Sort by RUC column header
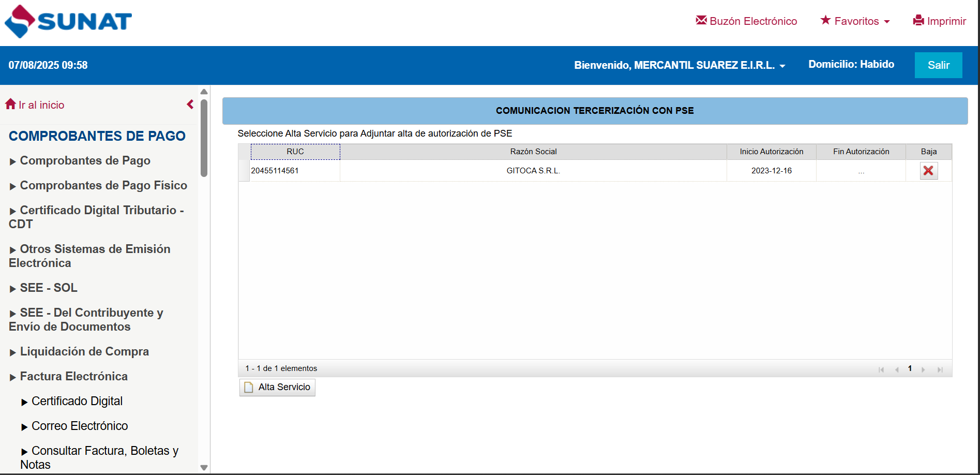 [295, 152]
